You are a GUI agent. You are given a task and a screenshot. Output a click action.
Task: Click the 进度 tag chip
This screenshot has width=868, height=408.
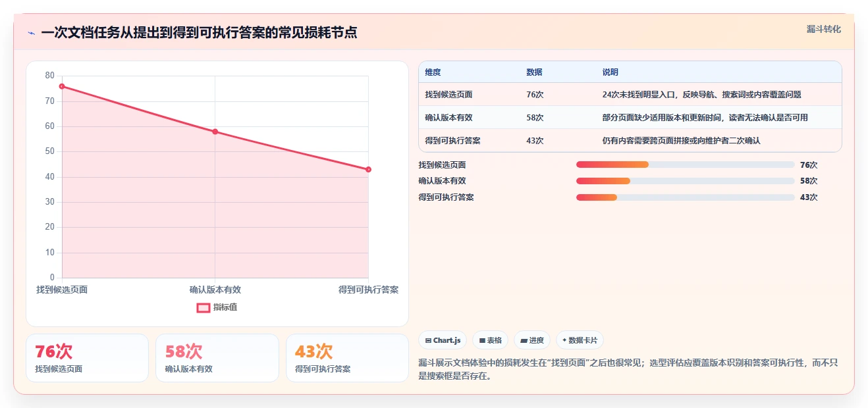(x=532, y=340)
